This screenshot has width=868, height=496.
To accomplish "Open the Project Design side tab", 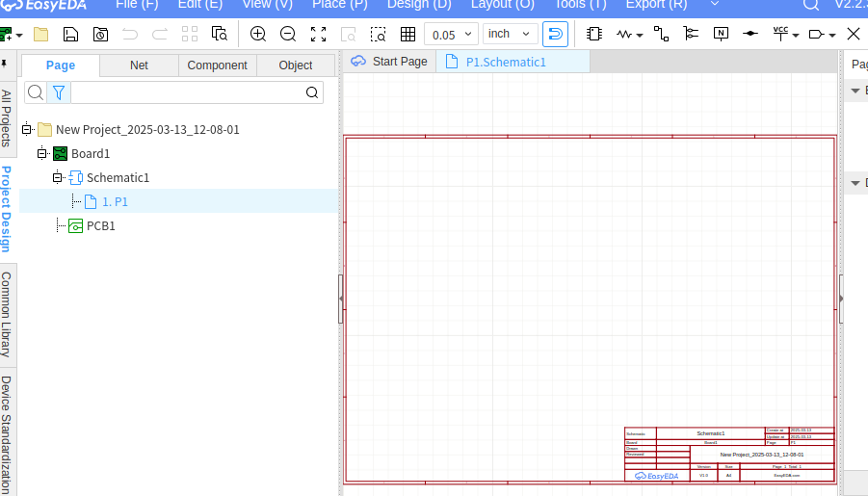I will coord(6,209).
